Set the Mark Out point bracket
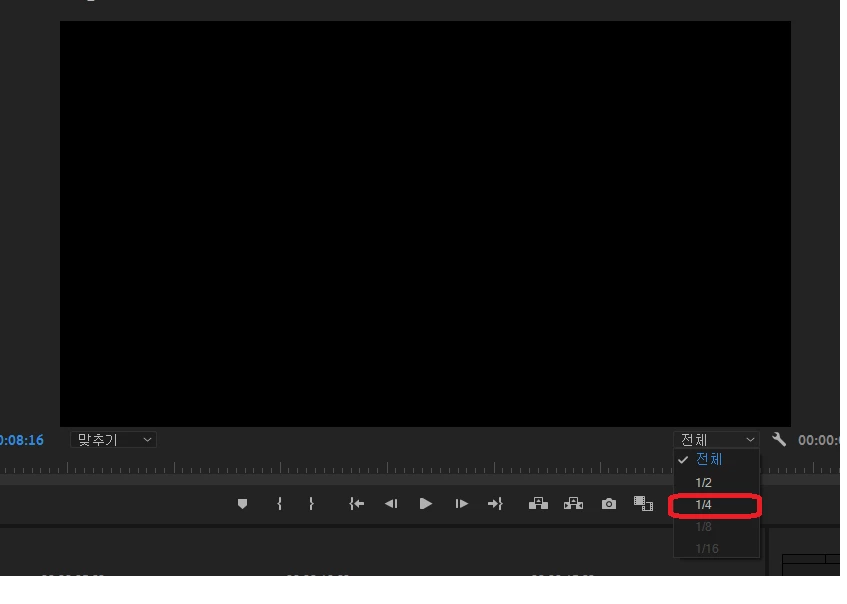 [x=311, y=504]
